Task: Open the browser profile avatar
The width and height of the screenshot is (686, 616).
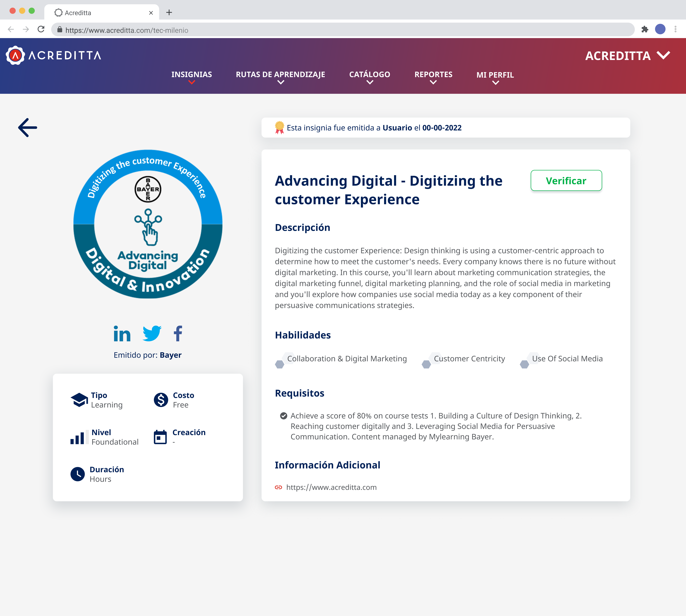Action: [660, 29]
